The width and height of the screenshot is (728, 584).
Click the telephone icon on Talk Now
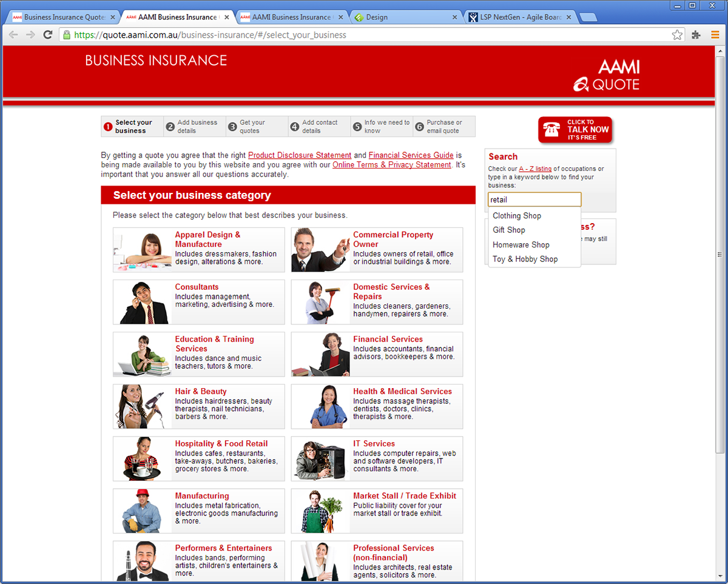[551, 130]
